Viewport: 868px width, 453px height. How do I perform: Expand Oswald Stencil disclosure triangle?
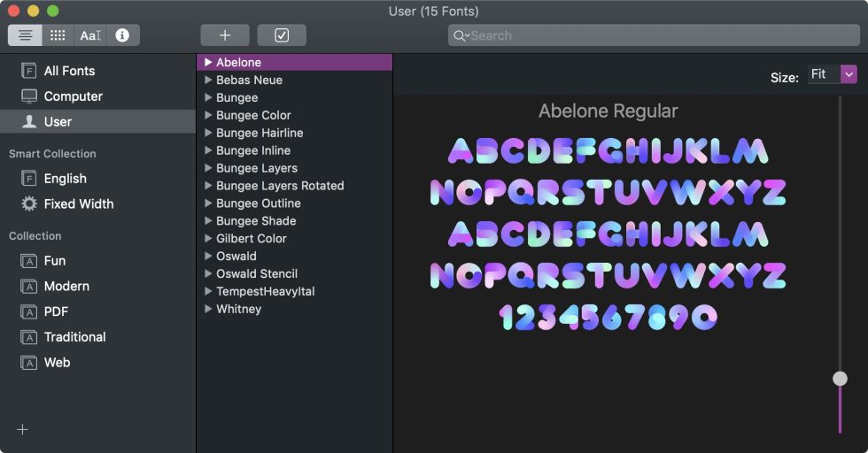(x=208, y=273)
